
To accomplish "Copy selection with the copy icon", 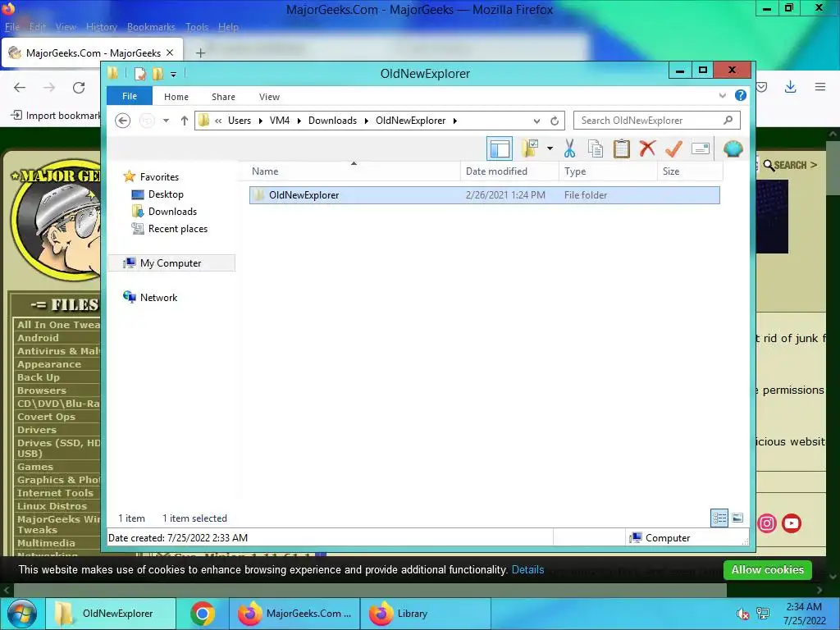I will (596, 148).
